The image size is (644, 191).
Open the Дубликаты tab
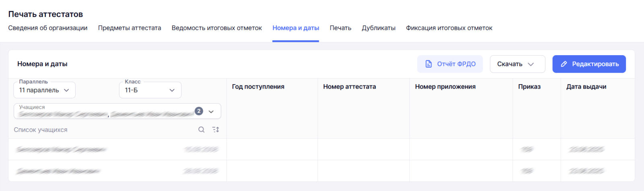click(x=378, y=28)
